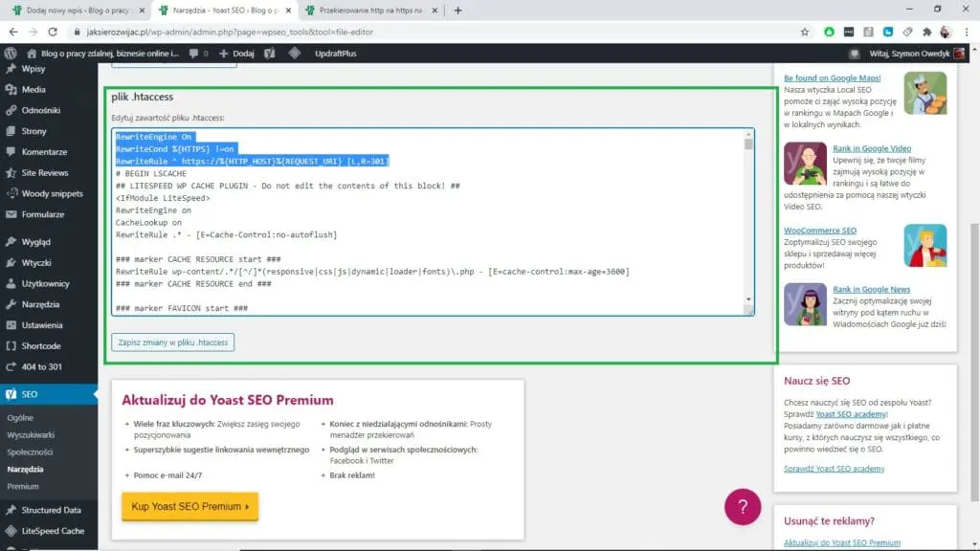Open Premium submenu under SEO
Screen dimensions: 980x551
click(x=23, y=486)
